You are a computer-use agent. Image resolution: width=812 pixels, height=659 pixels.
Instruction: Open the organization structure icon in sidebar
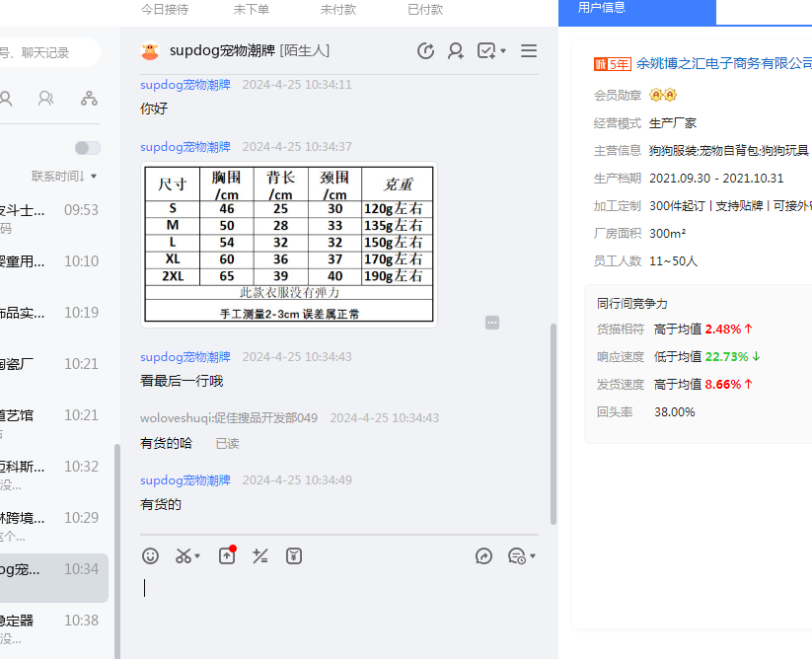[x=90, y=98]
